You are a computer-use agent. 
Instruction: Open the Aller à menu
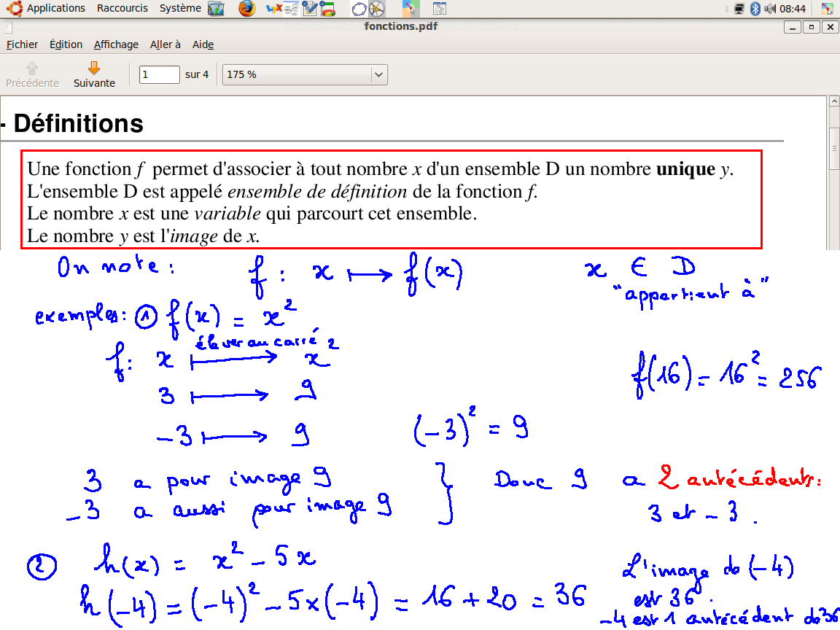coord(166,44)
